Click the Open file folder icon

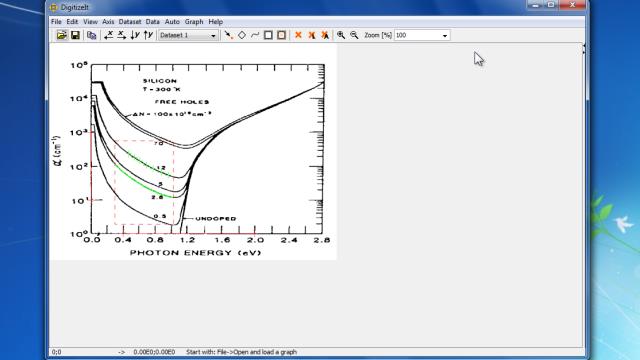[62, 35]
